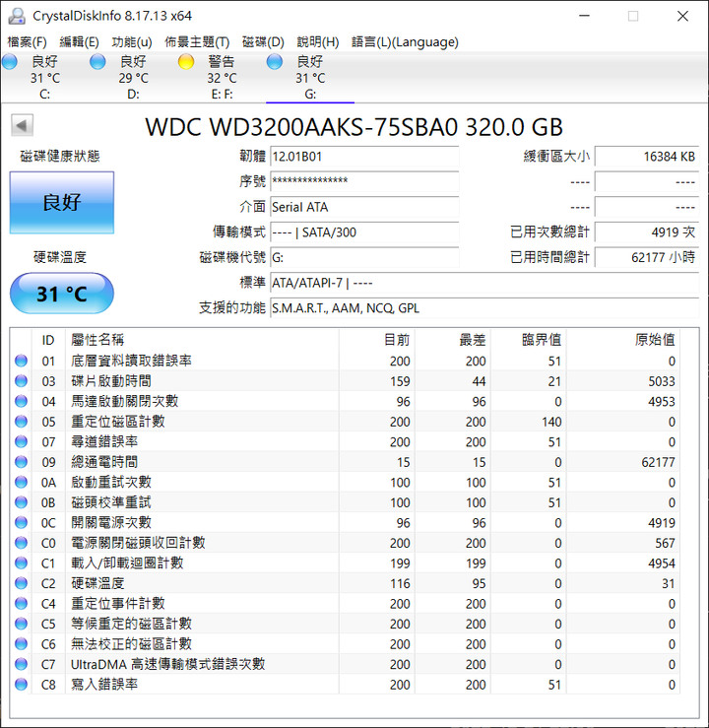Viewport: 709px width, 728px height.
Task: Click the previous disk arrow button
Action: [23, 125]
